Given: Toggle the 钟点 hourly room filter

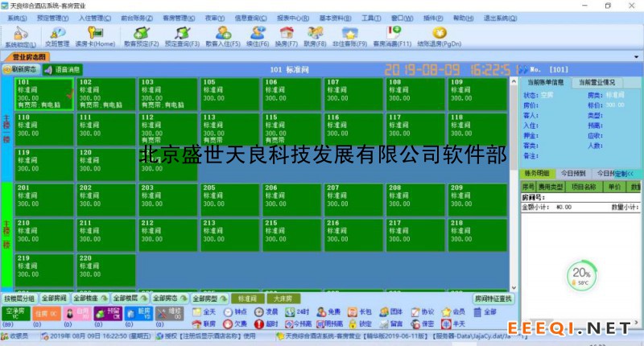Looking at the screenshot, I should coord(234,311).
